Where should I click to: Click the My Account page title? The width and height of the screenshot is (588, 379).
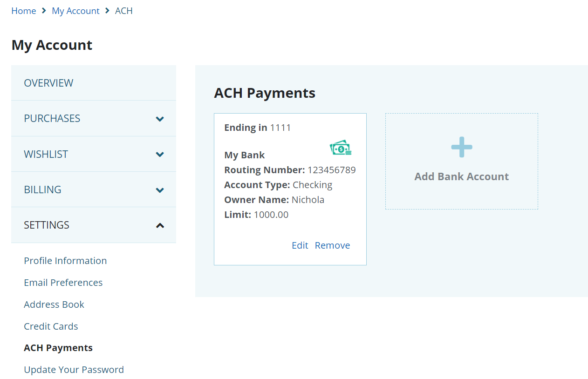point(52,45)
